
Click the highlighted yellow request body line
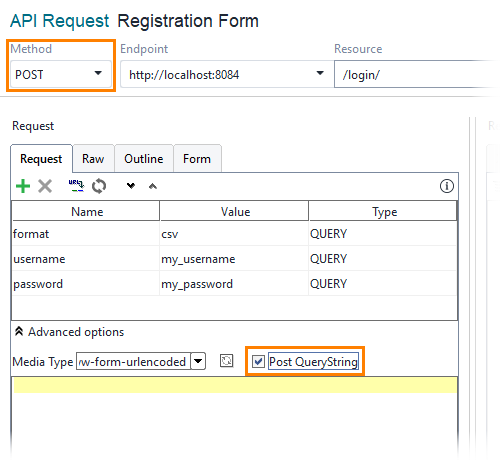coord(235,385)
